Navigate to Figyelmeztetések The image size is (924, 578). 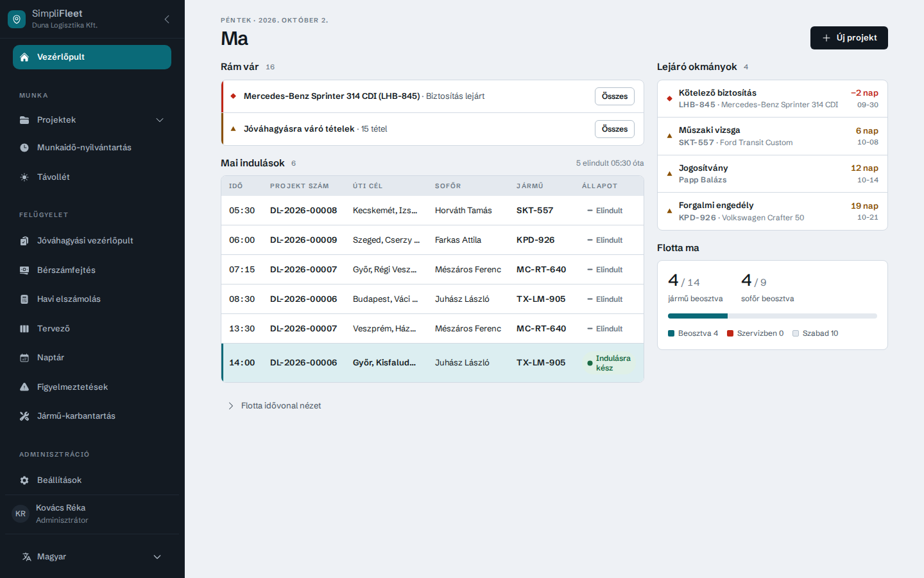(x=92, y=387)
